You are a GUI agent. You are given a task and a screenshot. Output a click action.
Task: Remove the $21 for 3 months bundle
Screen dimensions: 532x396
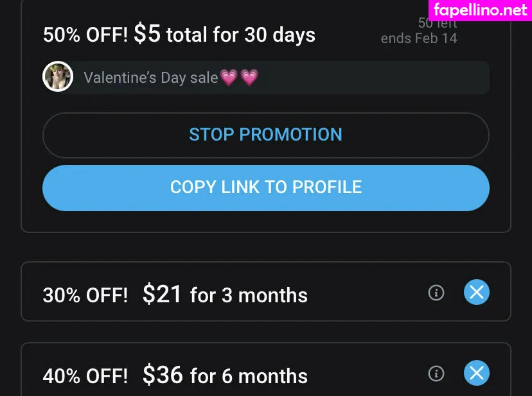476,293
